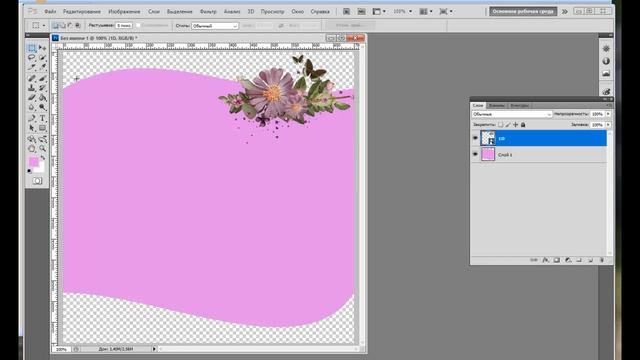Image resolution: width=640 pixels, height=360 pixels.
Task: Select the Paint Bucket tool
Action: (42, 98)
